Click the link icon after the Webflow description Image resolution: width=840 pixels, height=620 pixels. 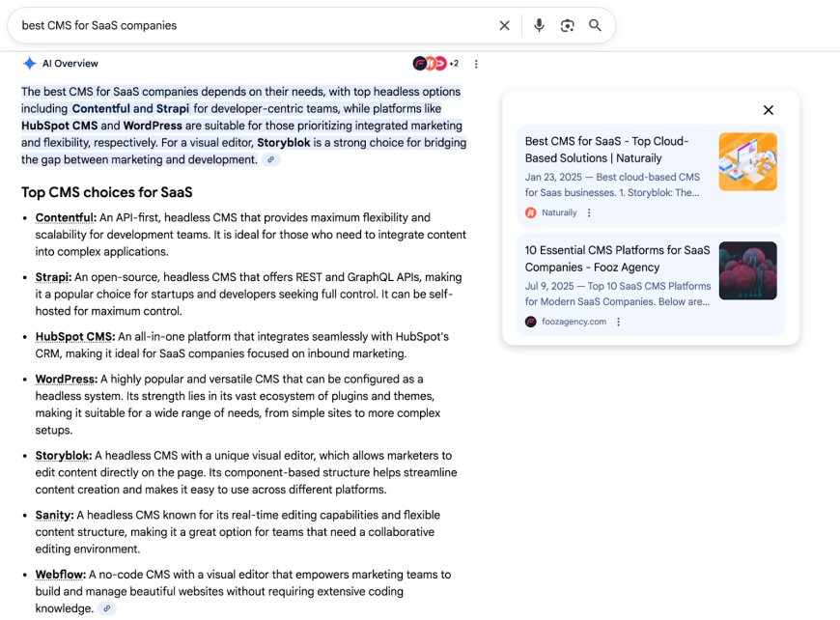pyautogui.click(x=107, y=607)
